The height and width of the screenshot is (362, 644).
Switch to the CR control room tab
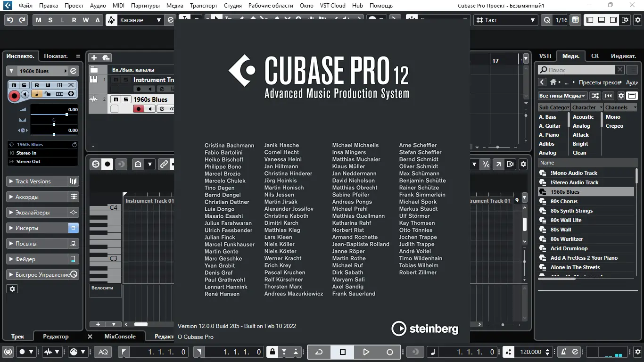pyautogui.click(x=595, y=56)
